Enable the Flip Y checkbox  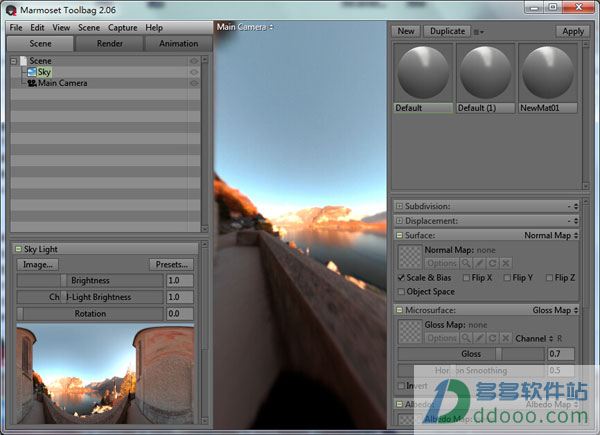coord(507,278)
